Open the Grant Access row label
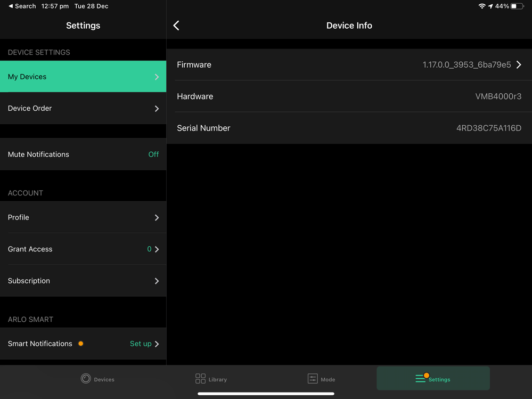Screen dimensions: 532x399 point(30,249)
